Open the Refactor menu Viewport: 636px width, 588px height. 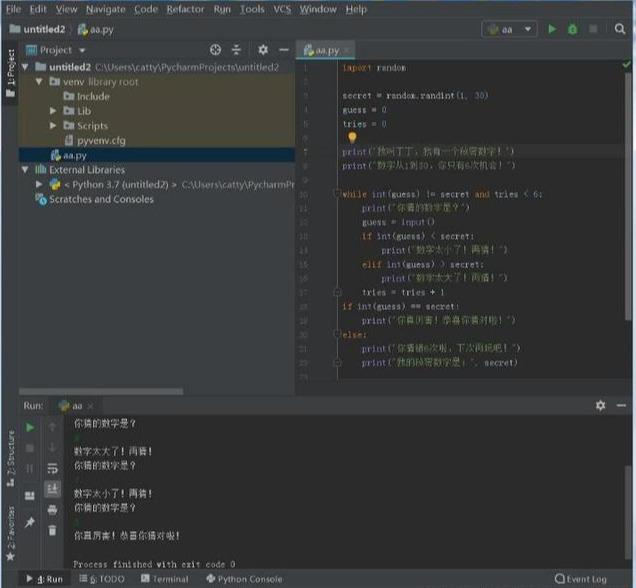pyautogui.click(x=185, y=9)
